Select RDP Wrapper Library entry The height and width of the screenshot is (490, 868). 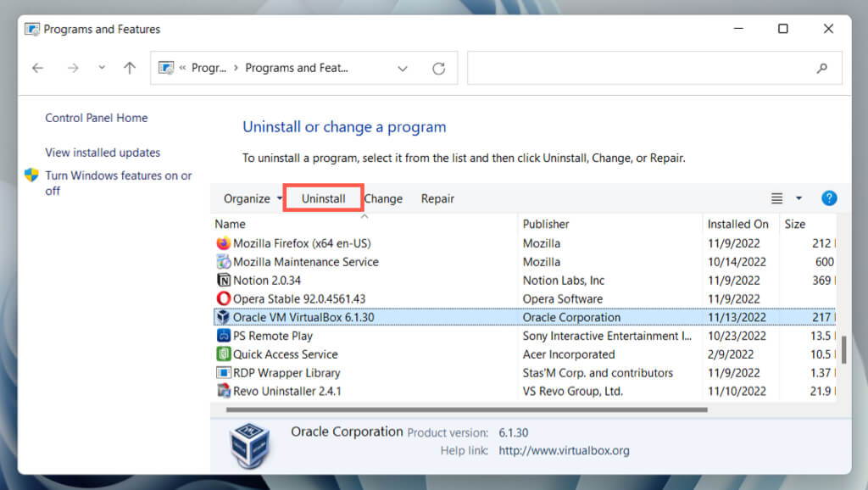click(x=287, y=373)
